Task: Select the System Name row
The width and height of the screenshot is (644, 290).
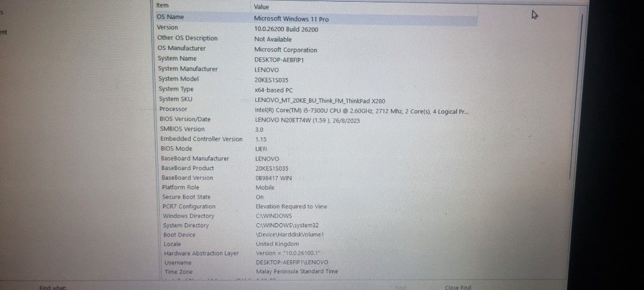Action: click(315, 59)
